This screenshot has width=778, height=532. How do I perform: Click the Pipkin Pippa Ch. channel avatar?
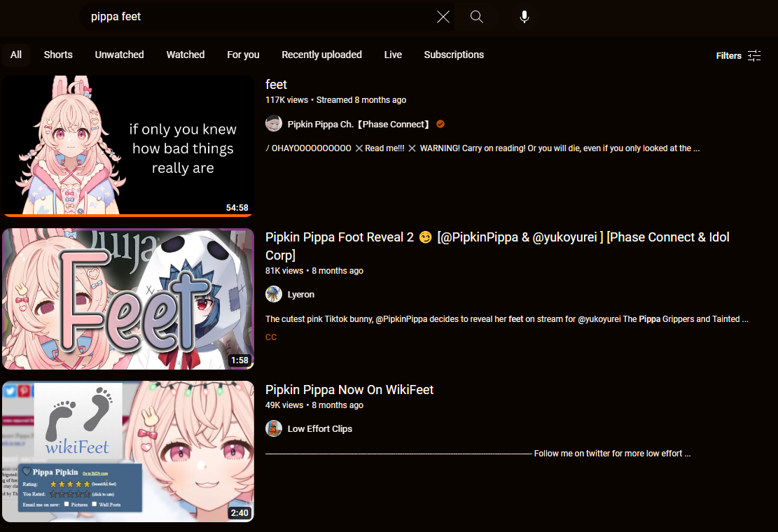click(x=274, y=124)
